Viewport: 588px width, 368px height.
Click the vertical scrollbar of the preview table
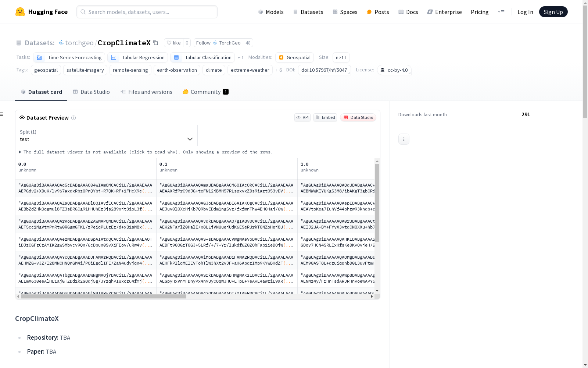pos(377,203)
